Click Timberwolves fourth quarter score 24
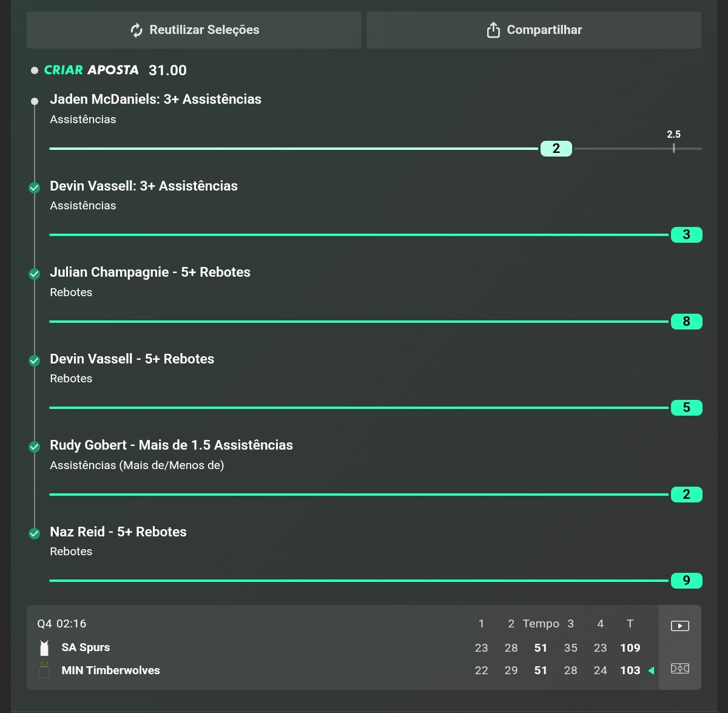This screenshot has height=713, width=728. coord(601,671)
